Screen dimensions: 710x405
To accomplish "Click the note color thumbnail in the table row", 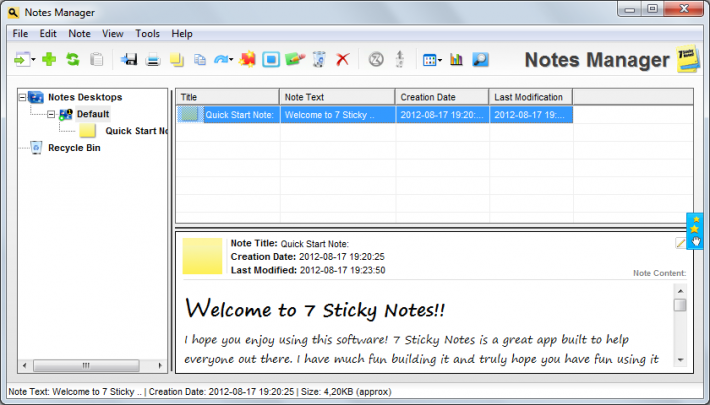I will 189,115.
